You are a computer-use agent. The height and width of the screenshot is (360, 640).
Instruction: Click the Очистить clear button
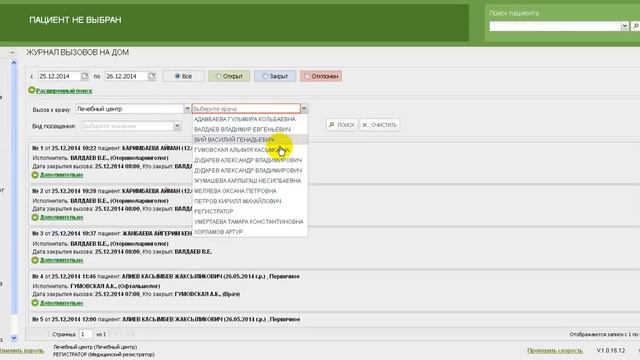tap(380, 125)
